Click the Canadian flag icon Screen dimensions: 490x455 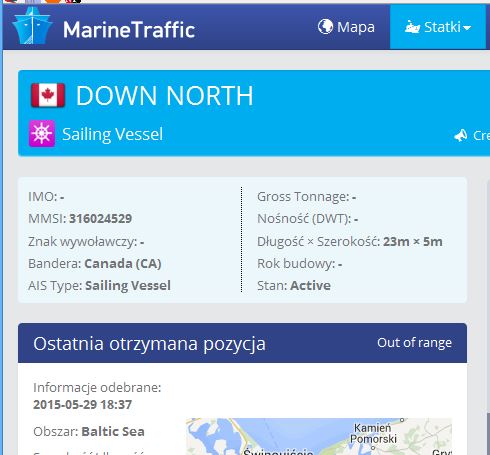click(48, 95)
